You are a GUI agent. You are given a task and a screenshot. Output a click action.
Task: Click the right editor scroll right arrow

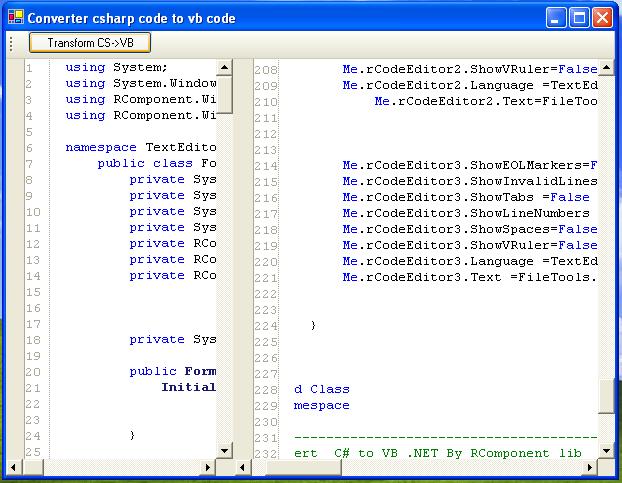pos(589,467)
